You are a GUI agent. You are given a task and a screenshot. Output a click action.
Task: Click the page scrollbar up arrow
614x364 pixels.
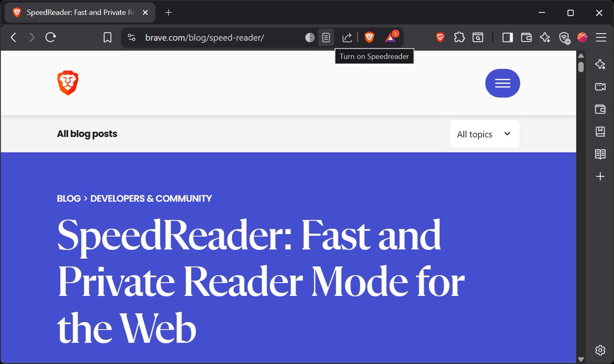[581, 55]
